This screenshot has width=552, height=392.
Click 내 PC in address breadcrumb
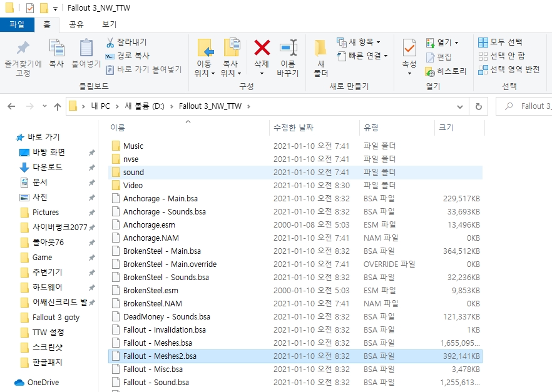(x=100, y=106)
